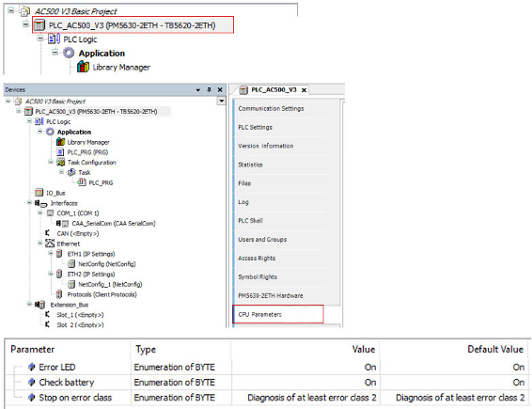Screen dimensions: 532x409
Task: Click the Extension_Bus icon
Action: [x=39, y=305]
